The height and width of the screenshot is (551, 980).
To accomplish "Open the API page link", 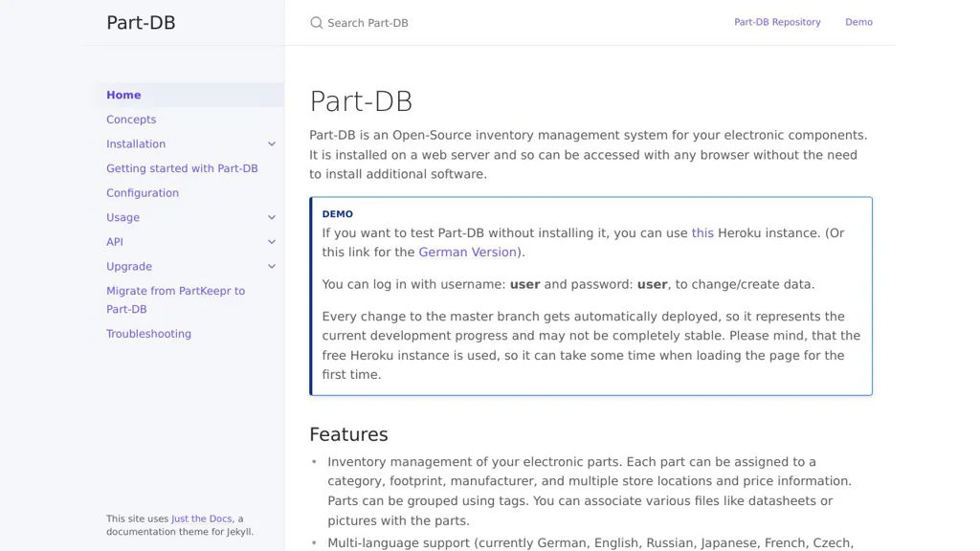I will (115, 242).
